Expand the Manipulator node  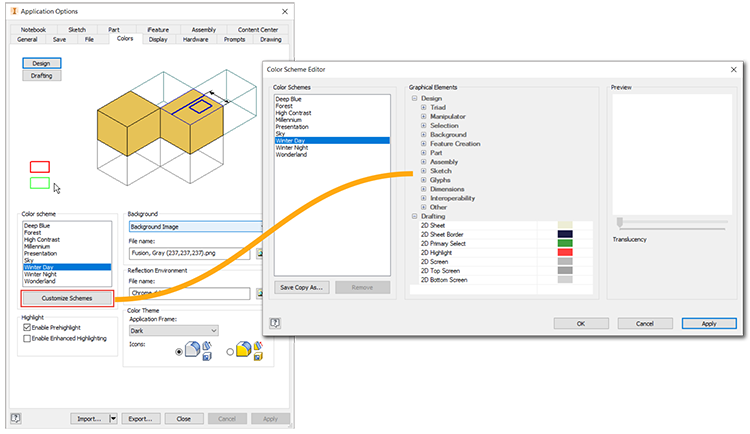pos(423,116)
